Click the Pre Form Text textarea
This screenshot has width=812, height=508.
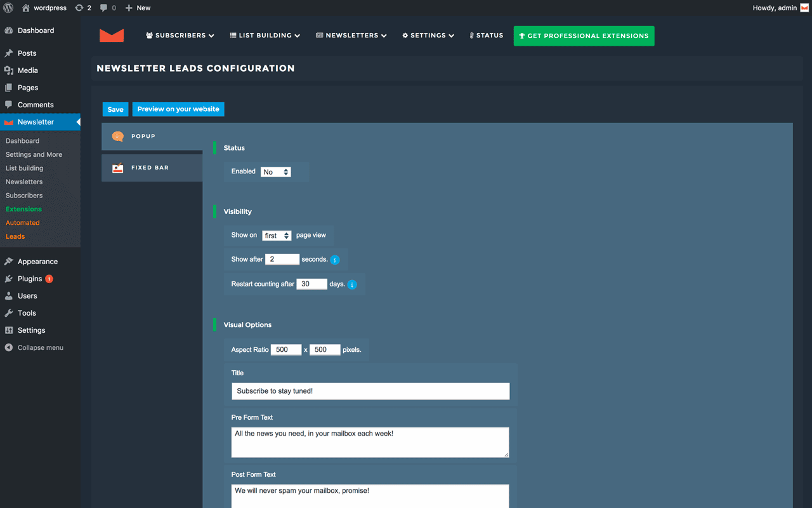point(370,442)
